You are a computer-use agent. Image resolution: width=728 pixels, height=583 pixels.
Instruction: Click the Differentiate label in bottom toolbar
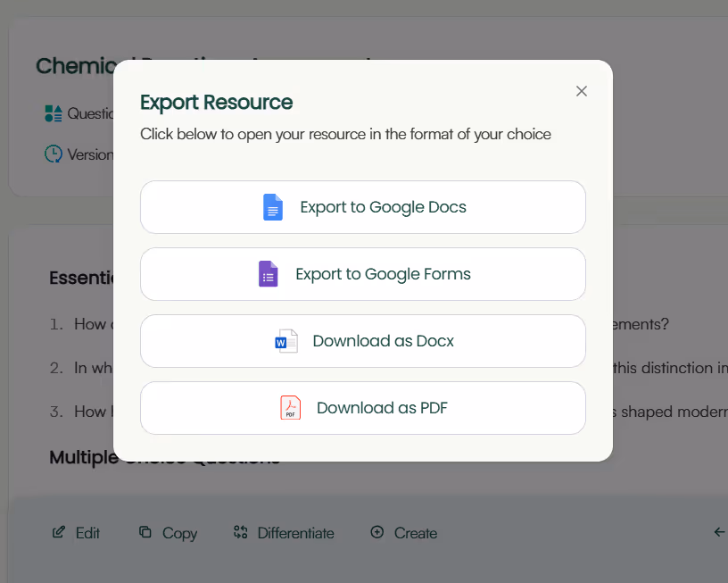(x=296, y=533)
